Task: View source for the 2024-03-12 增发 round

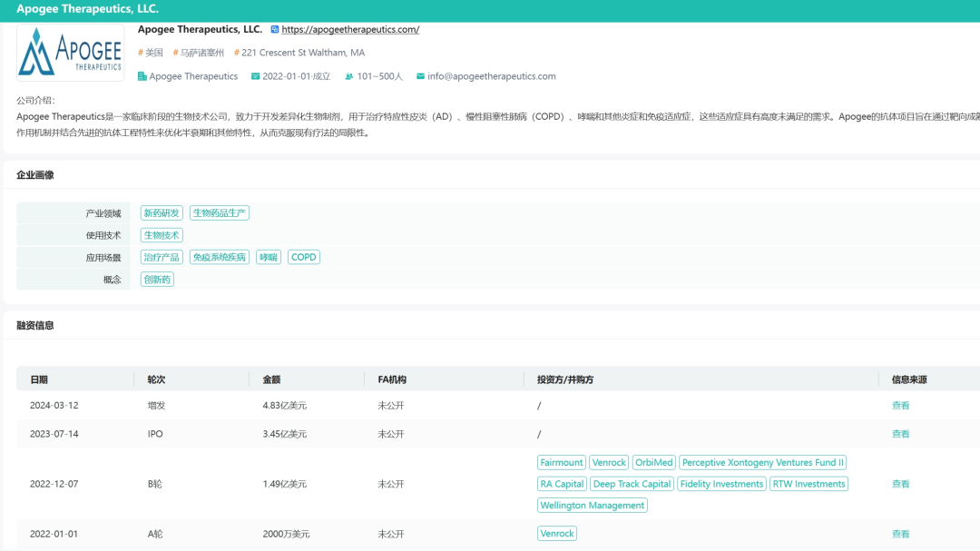Action: (900, 406)
